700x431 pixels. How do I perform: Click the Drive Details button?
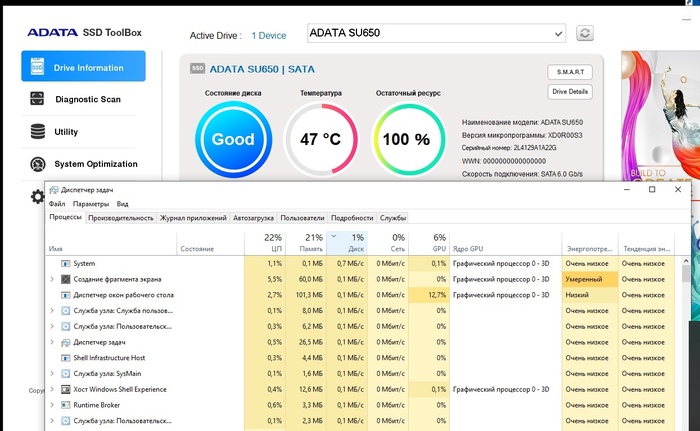click(570, 92)
